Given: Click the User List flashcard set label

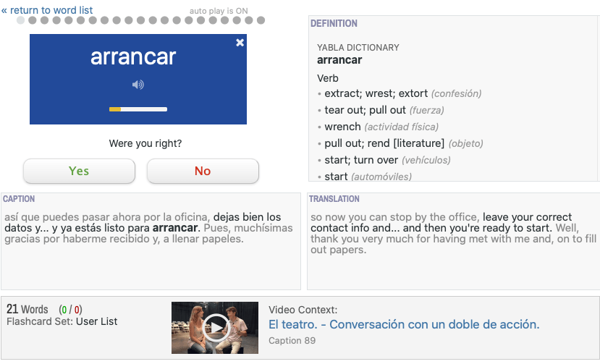Looking at the screenshot, I should [x=96, y=321].
